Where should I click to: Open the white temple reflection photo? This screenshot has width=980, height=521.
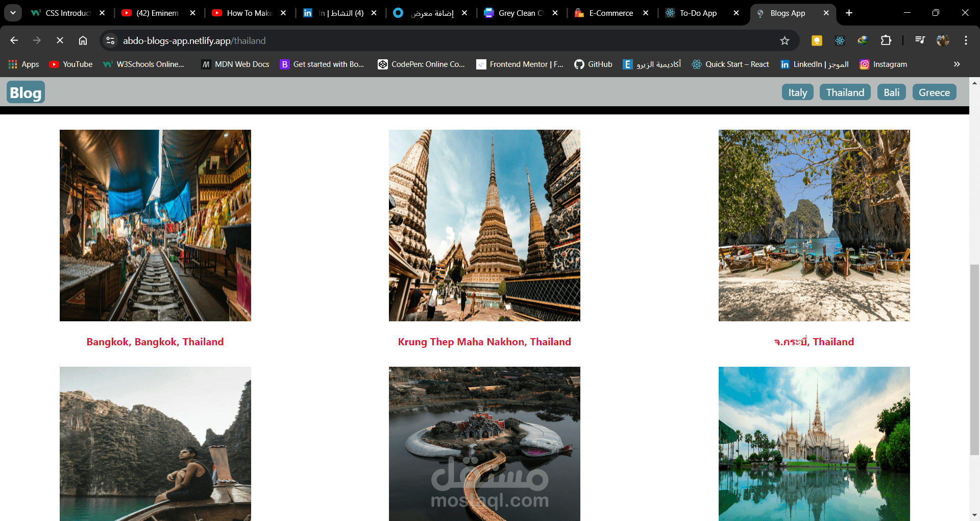click(814, 444)
